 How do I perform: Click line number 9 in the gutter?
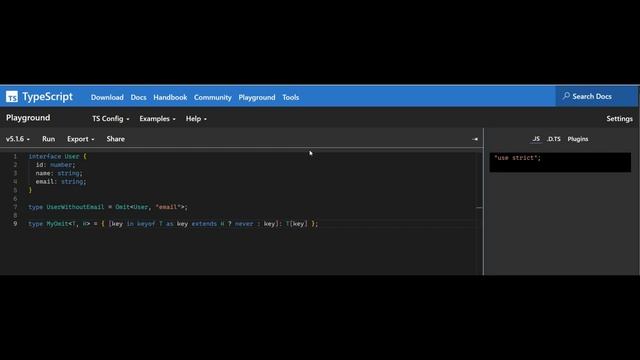(15, 224)
